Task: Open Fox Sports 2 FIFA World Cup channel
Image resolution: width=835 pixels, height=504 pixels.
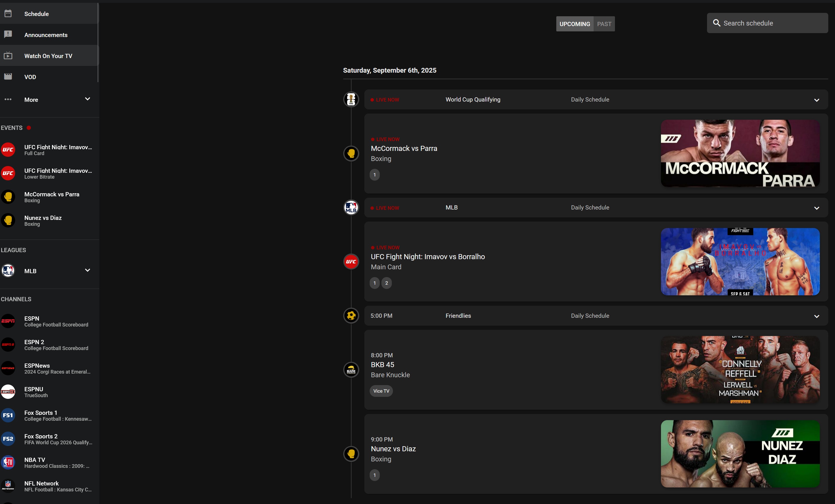Action: click(x=49, y=439)
